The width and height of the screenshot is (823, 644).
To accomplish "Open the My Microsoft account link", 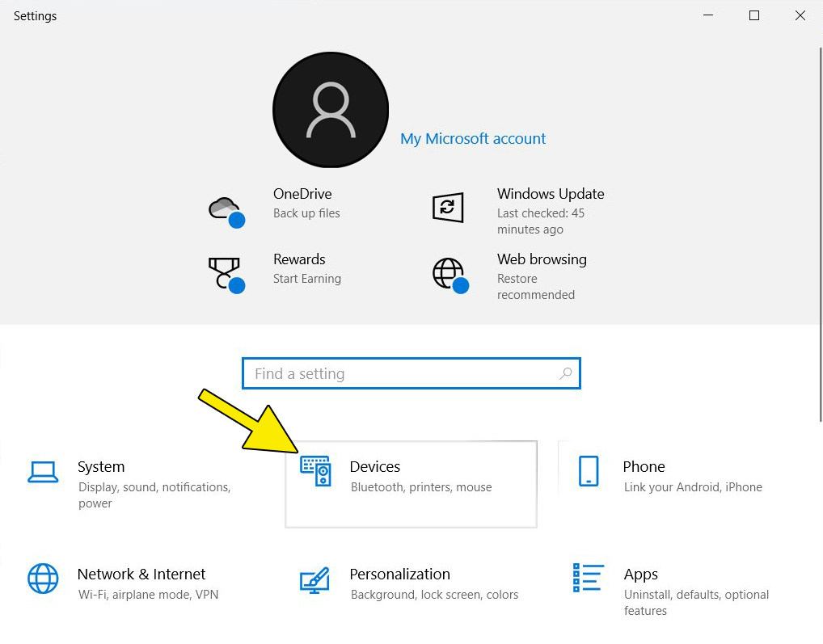I will tap(473, 139).
